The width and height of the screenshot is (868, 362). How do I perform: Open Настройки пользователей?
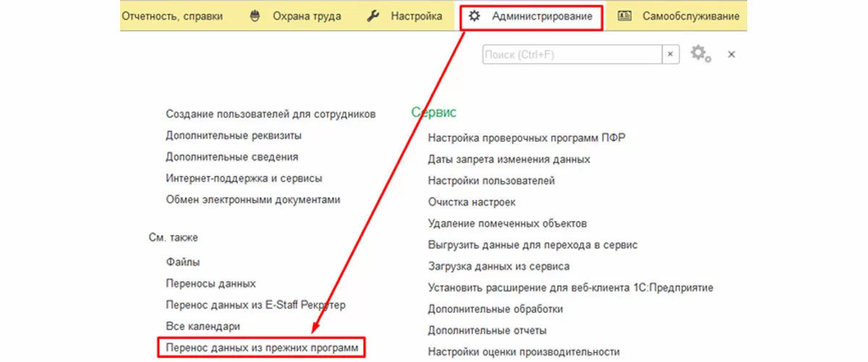pyautogui.click(x=491, y=181)
